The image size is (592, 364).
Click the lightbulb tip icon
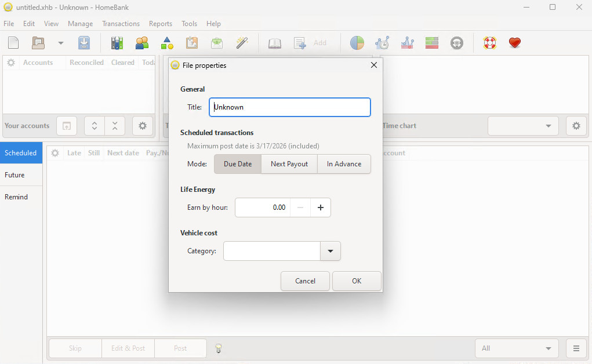click(x=218, y=348)
